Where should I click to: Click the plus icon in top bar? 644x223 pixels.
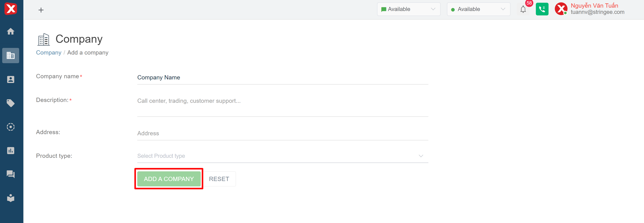tap(41, 10)
